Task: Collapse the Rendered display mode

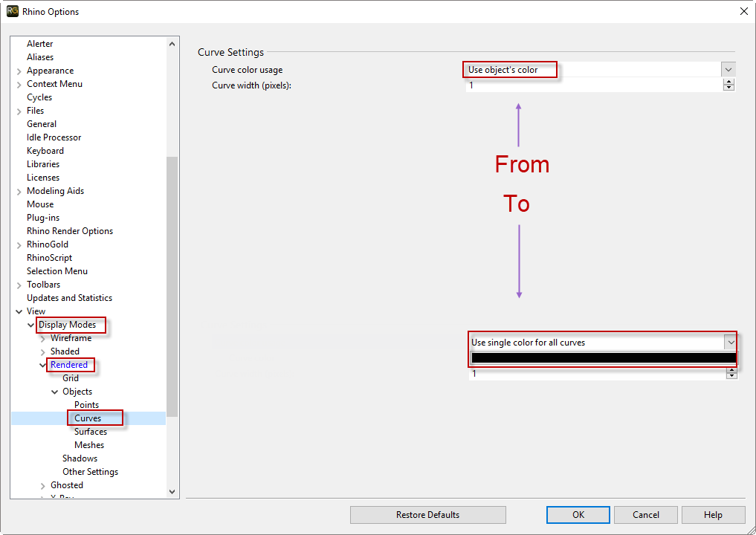Action: [x=43, y=364]
